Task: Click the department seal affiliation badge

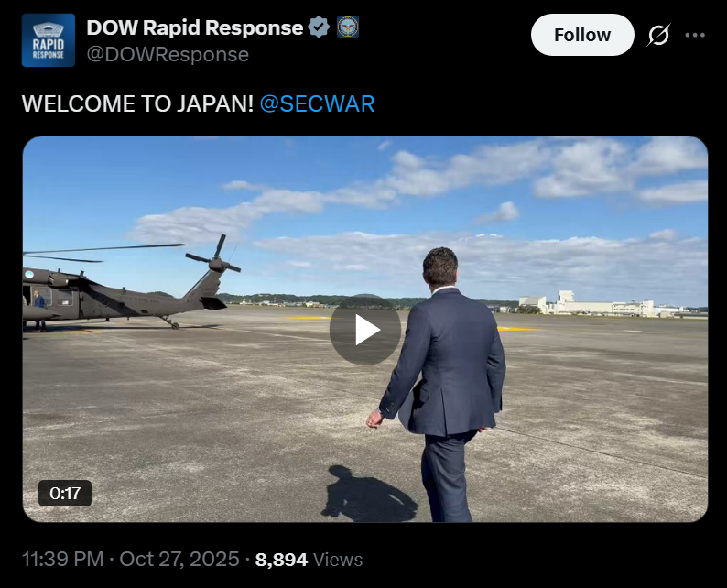Action: click(x=348, y=27)
